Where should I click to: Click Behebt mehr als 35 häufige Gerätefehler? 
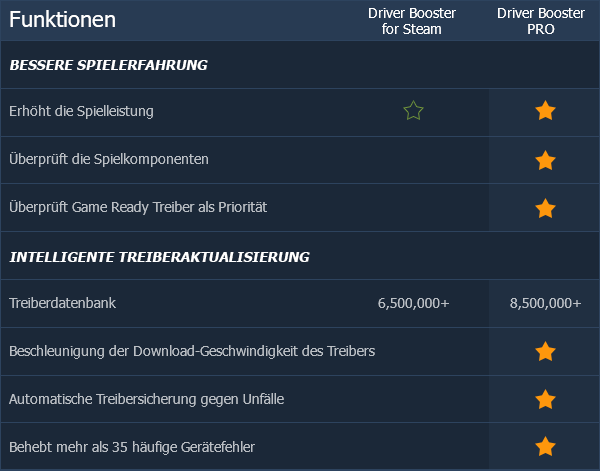point(132,447)
